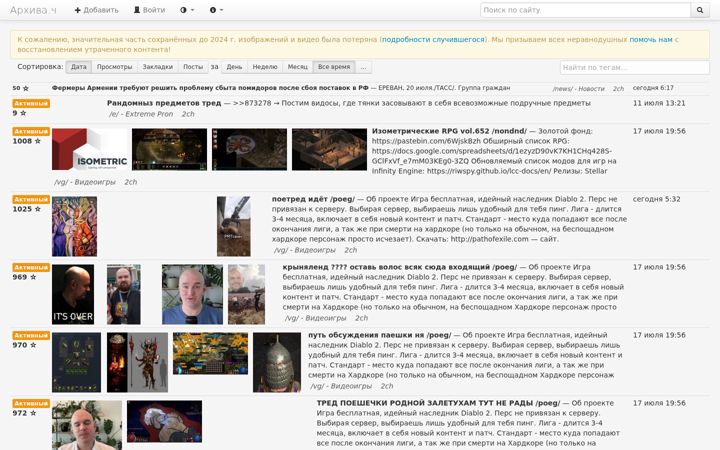Click timestamp сегодня 6:17
The height and width of the screenshot is (450, 720).
tap(653, 88)
